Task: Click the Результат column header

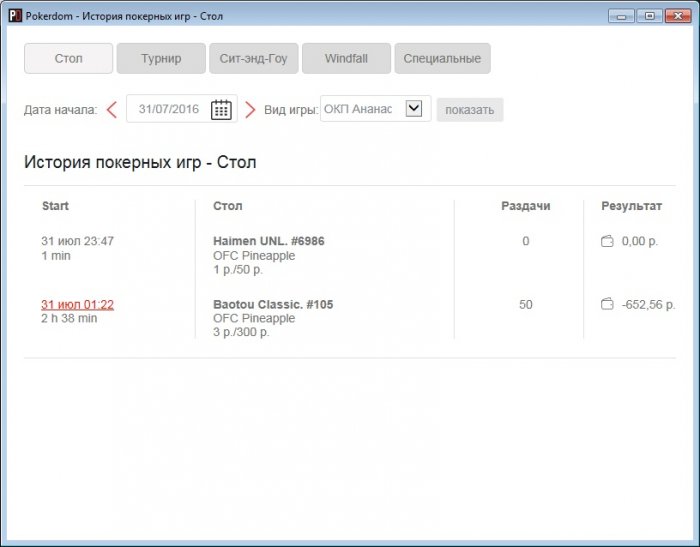Action: (x=631, y=206)
